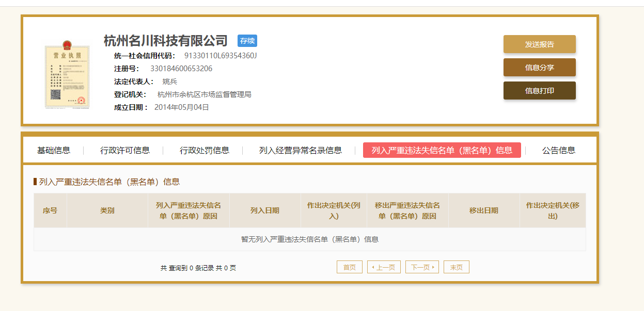Viewport: 644px width, 311px height.
Task: Jump to last page with 末页
Action: 457,267
